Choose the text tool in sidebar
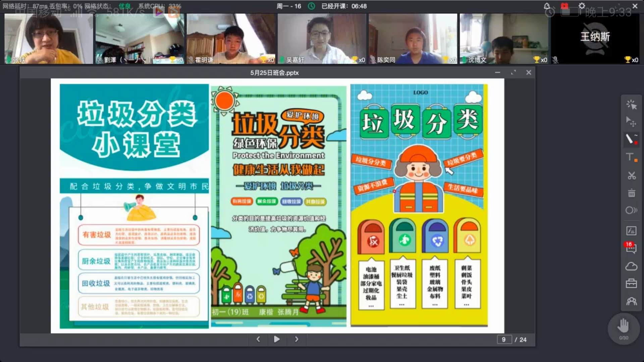The image size is (644, 362). (x=631, y=157)
